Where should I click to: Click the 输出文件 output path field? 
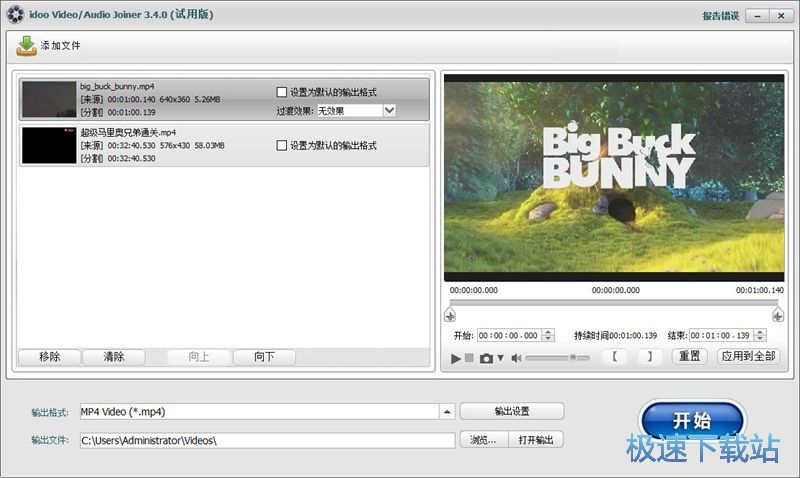267,440
